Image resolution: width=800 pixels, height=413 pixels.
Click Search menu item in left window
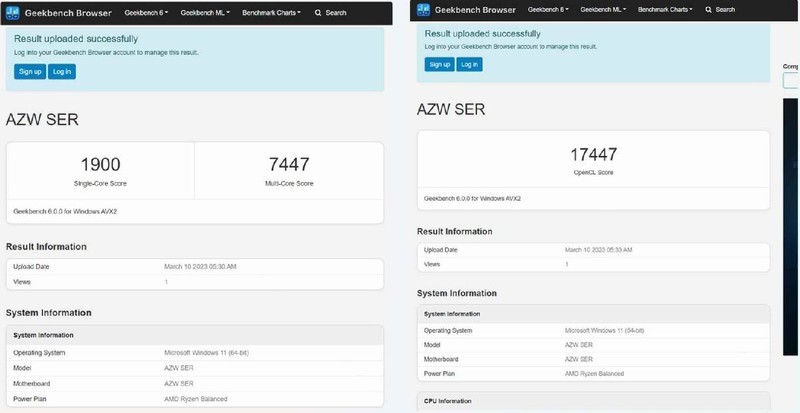click(331, 13)
